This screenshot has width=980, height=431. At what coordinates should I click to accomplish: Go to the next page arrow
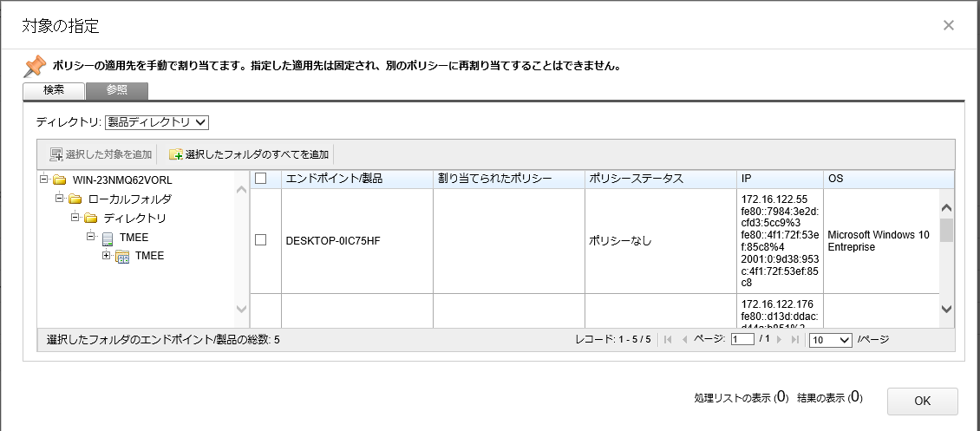click(780, 340)
